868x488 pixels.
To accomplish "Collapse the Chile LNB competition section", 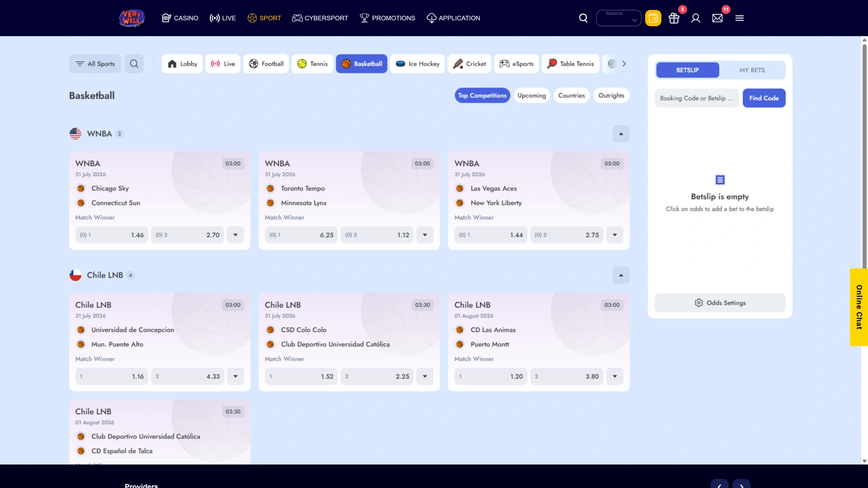I will pos(621,275).
